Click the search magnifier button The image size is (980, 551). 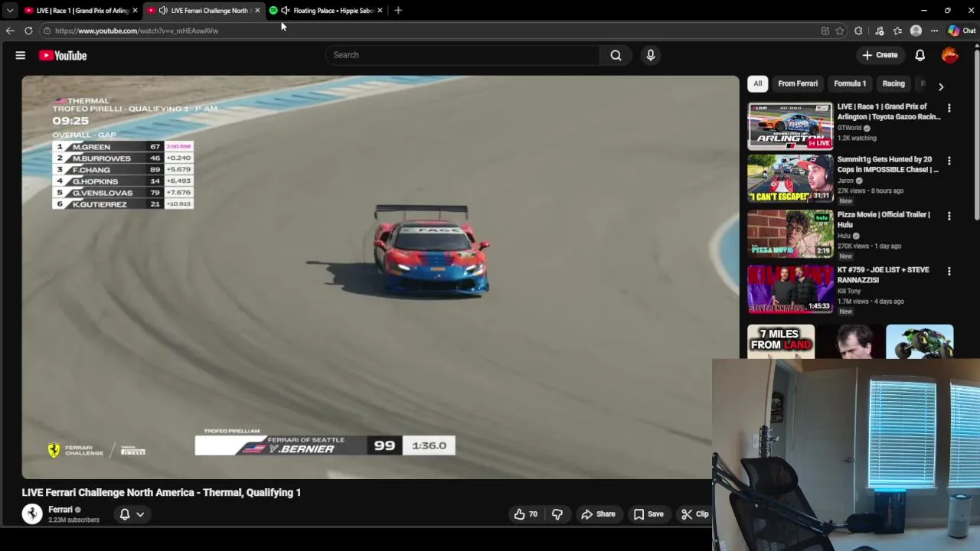coord(616,55)
